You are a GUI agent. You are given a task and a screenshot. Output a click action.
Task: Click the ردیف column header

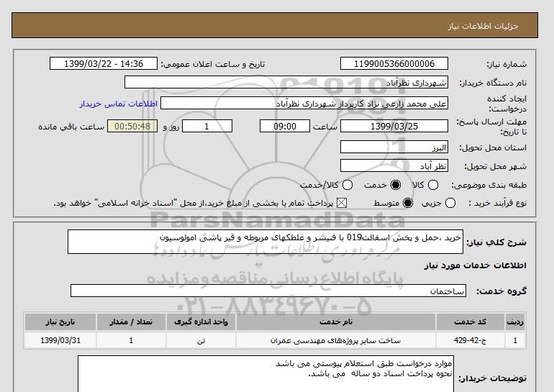point(515,322)
